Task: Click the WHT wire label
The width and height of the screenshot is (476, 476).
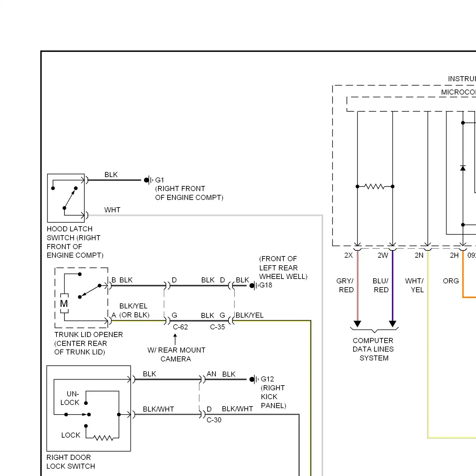Action: pos(112,210)
